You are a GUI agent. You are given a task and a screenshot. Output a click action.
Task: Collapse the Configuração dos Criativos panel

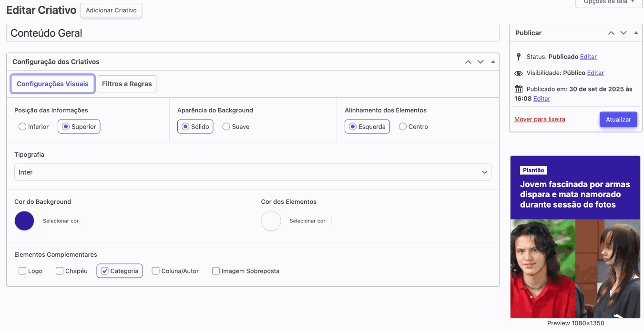tap(493, 62)
